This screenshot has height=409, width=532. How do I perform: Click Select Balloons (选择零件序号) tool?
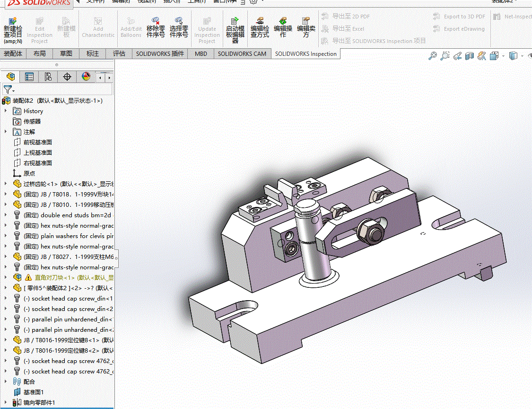[x=179, y=28]
